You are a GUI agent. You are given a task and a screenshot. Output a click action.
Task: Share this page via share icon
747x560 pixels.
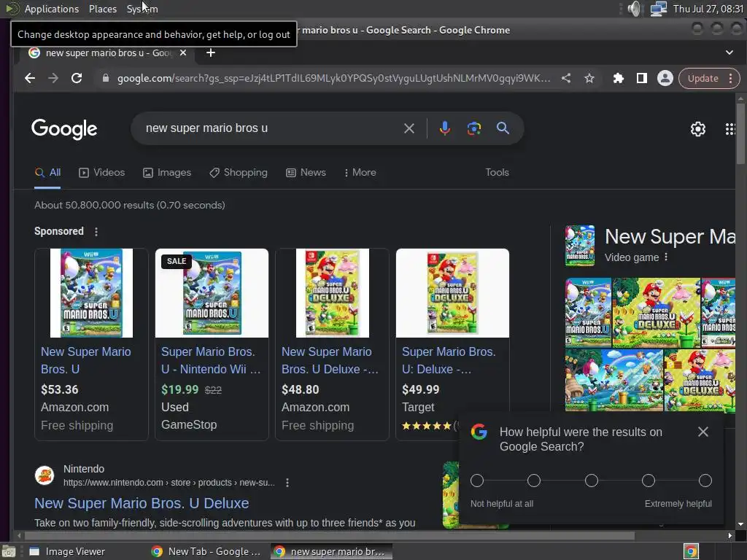[x=566, y=78]
